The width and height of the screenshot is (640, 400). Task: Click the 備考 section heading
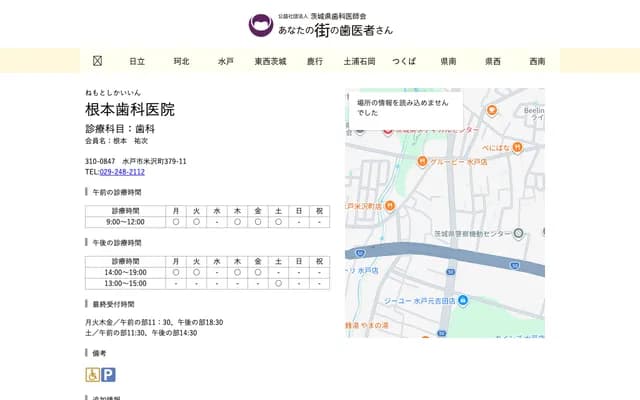(99, 353)
